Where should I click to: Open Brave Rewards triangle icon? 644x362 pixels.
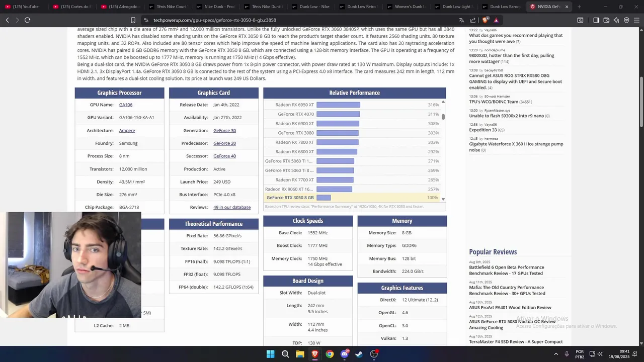point(496,20)
